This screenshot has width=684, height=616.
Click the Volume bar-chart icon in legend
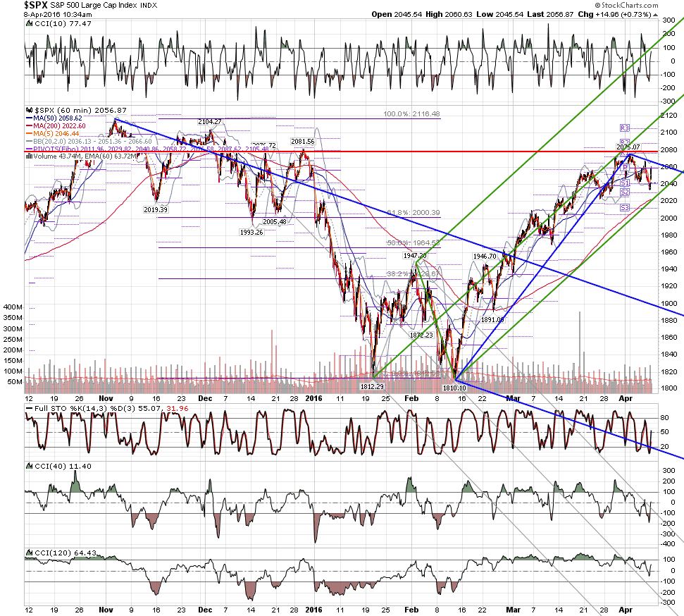point(29,156)
